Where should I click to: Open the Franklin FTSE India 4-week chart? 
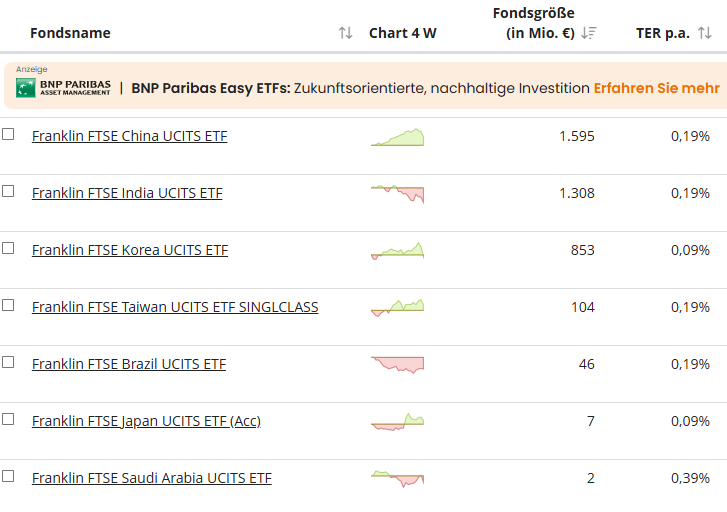[397, 194]
